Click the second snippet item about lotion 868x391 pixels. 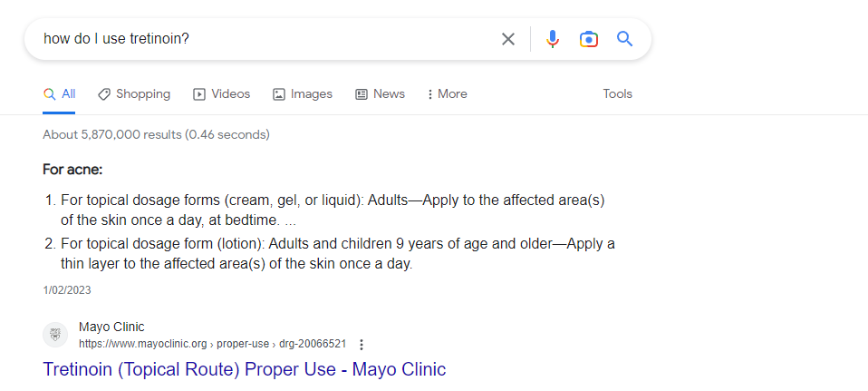(x=337, y=254)
